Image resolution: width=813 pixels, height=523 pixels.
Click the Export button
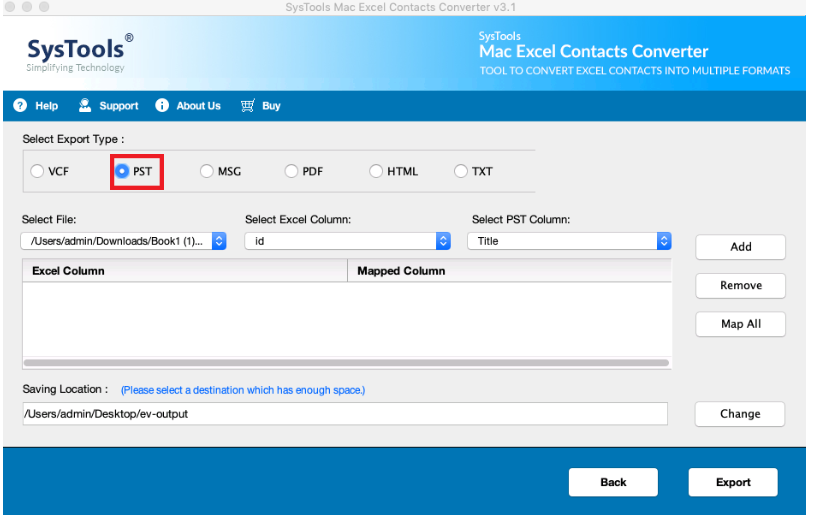pos(733,482)
